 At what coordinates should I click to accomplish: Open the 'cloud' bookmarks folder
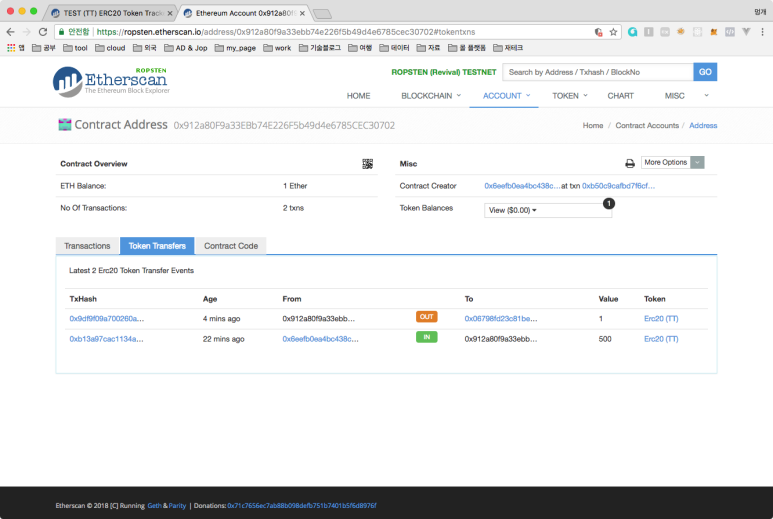pos(110,48)
